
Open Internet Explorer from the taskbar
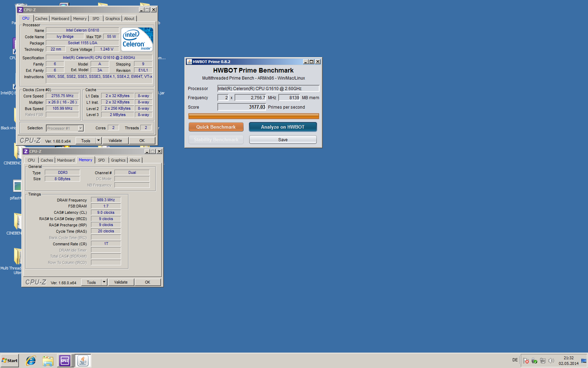coord(31,361)
